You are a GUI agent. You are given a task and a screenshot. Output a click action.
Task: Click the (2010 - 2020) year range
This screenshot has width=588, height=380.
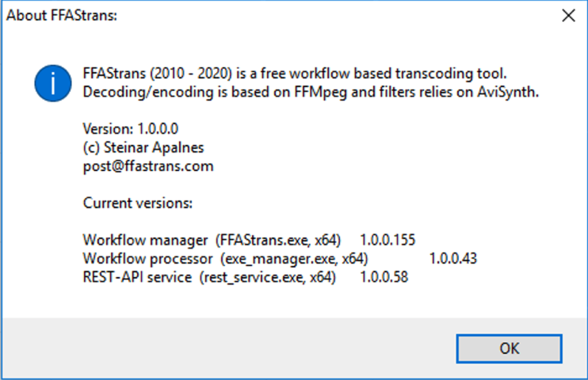tap(191, 74)
